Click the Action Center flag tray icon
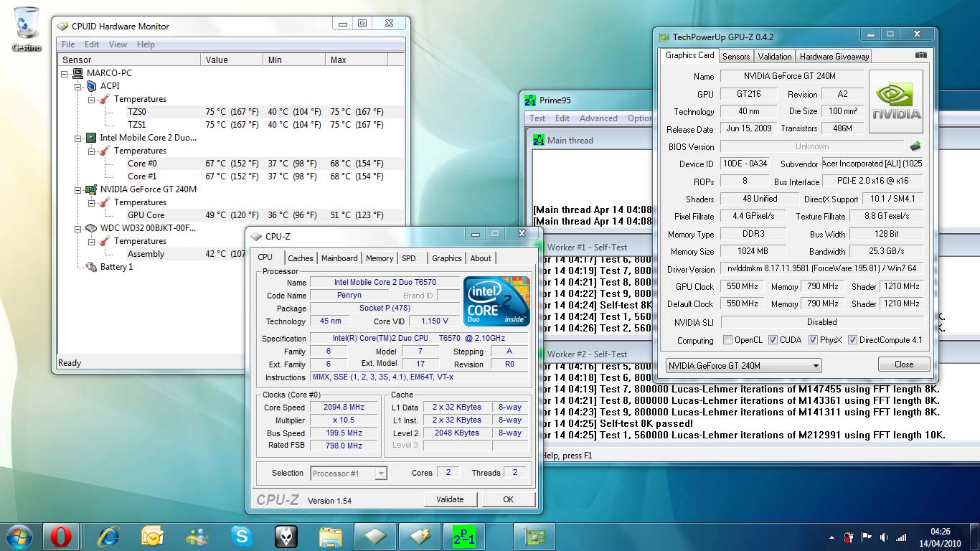 [867, 537]
